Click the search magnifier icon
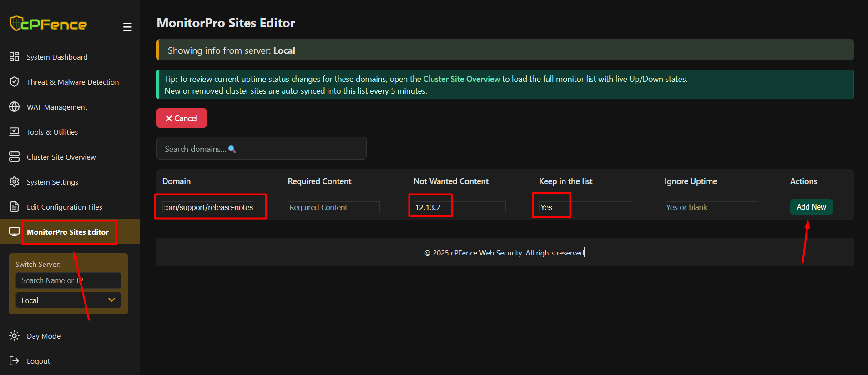The width and height of the screenshot is (868, 375). tap(232, 149)
